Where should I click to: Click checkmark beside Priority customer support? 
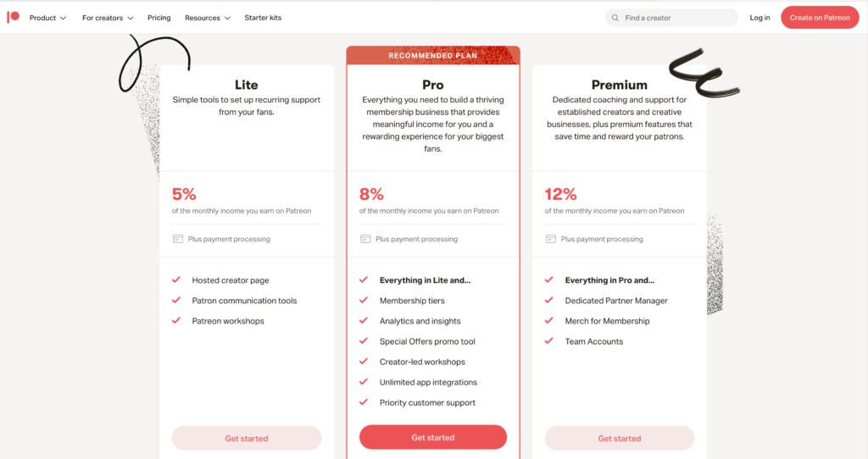pyautogui.click(x=364, y=402)
